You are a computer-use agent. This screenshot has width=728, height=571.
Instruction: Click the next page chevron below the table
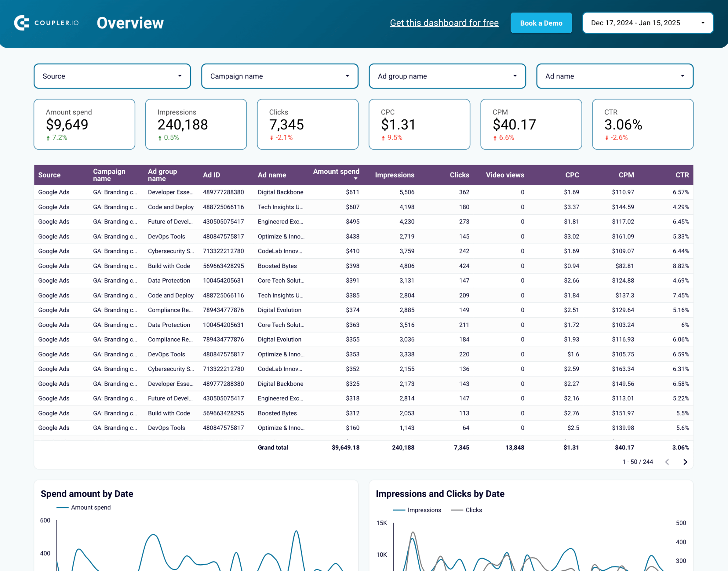(x=685, y=462)
